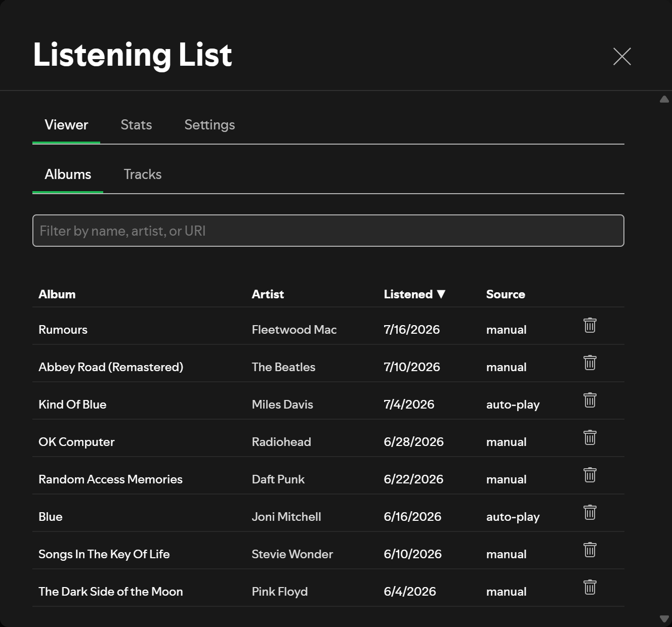Click the trash icon for Kind Of Blue

click(590, 400)
